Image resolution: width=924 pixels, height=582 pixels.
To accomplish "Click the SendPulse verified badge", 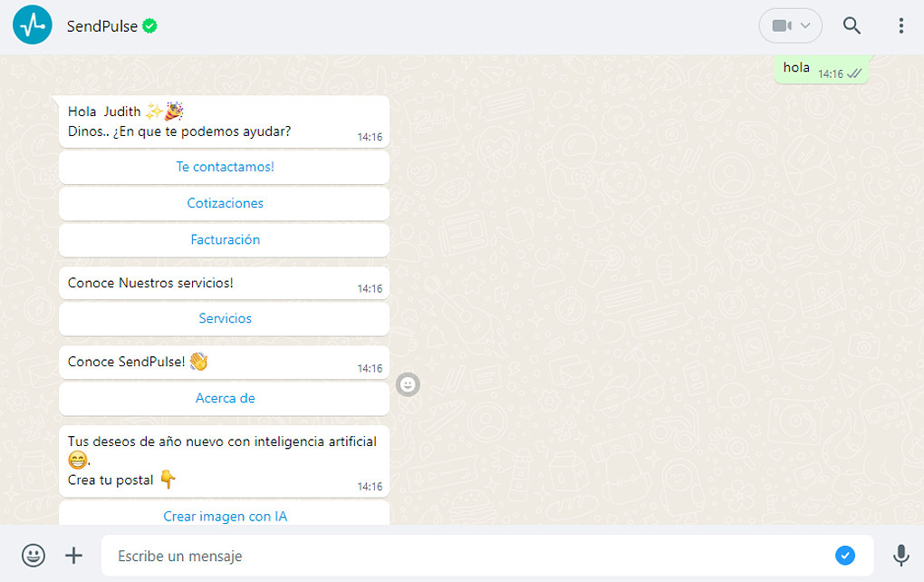I will pos(149,26).
